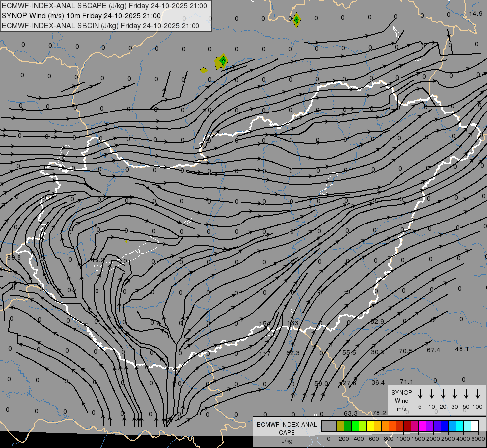Select the olive swatch in the CAPE scale
The width and height of the screenshot is (487, 448).
[x=340, y=426]
